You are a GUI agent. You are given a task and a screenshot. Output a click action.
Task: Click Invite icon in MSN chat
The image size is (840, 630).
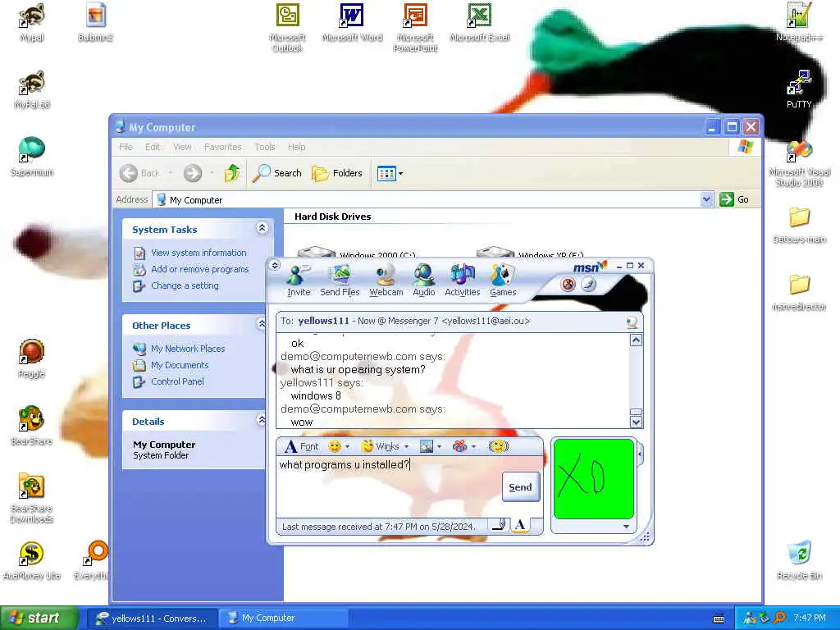pos(299,281)
